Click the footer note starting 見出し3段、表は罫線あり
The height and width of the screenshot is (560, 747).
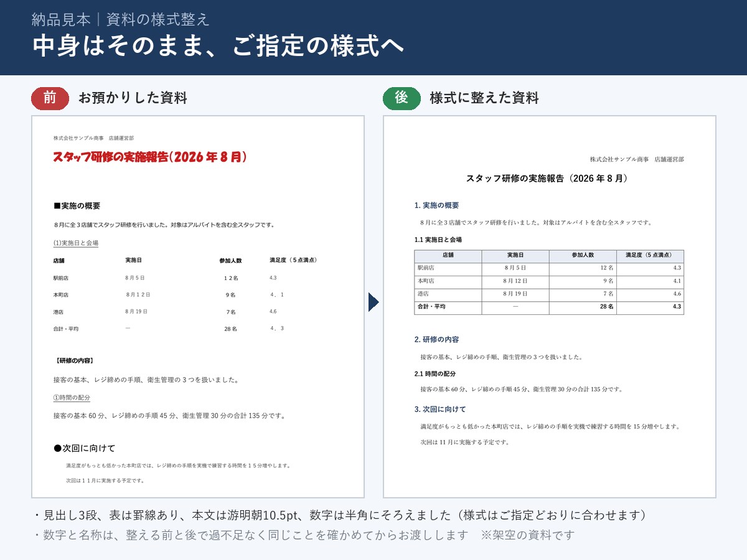(341, 515)
